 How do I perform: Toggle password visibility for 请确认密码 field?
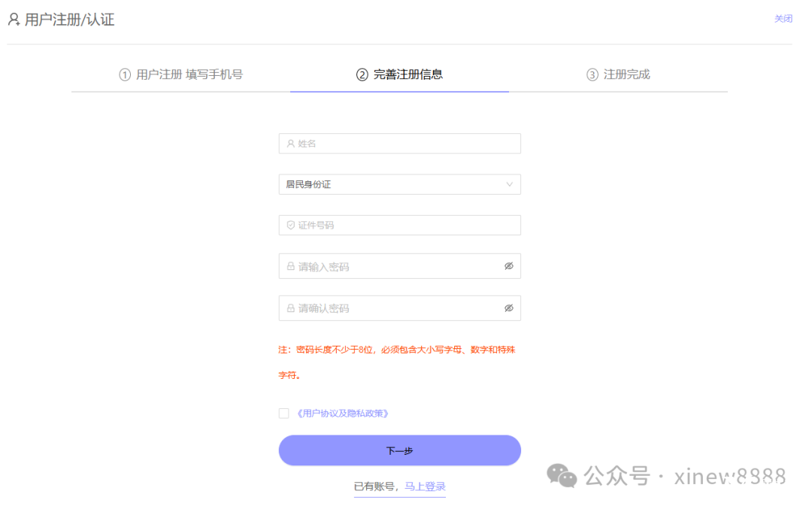tap(508, 308)
